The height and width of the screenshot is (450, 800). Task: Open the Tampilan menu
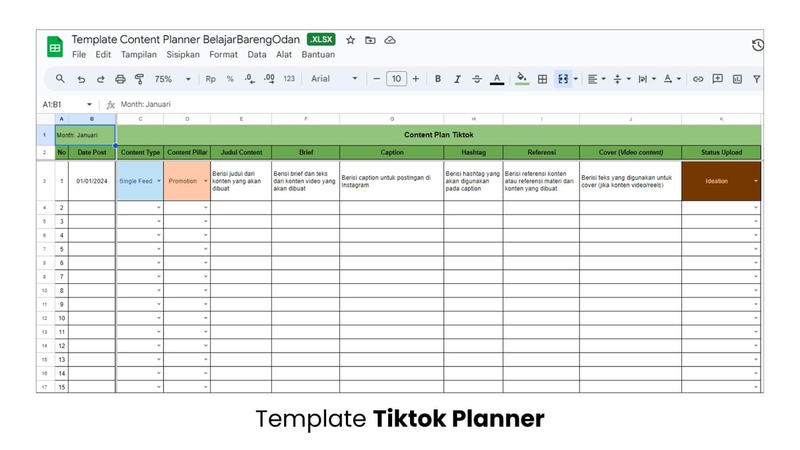(x=139, y=55)
